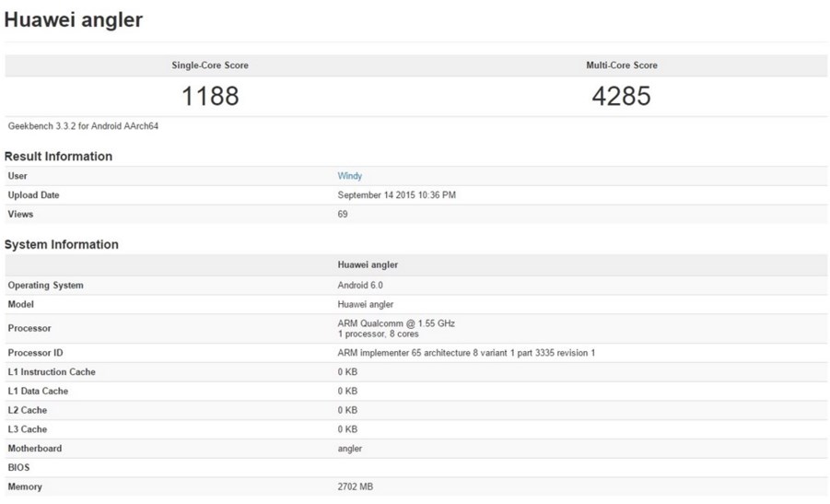Click the Single-Core Score header
Viewport: 830px width, 504px height.
210,65
